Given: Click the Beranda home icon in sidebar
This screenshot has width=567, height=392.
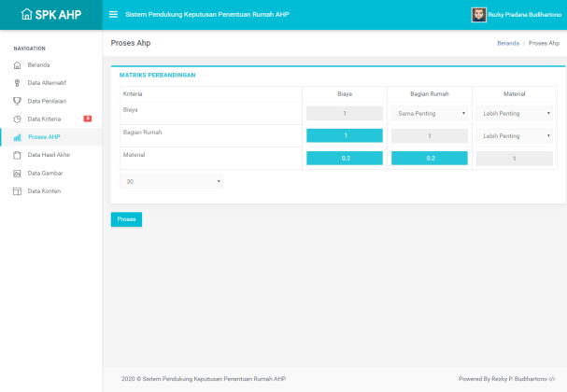Looking at the screenshot, I should (x=17, y=65).
